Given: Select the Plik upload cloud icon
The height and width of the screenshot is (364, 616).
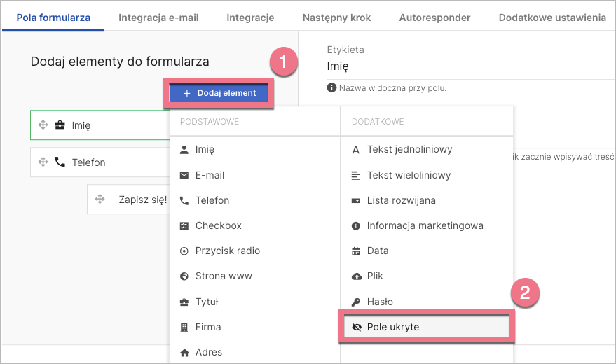Looking at the screenshot, I should (x=355, y=276).
